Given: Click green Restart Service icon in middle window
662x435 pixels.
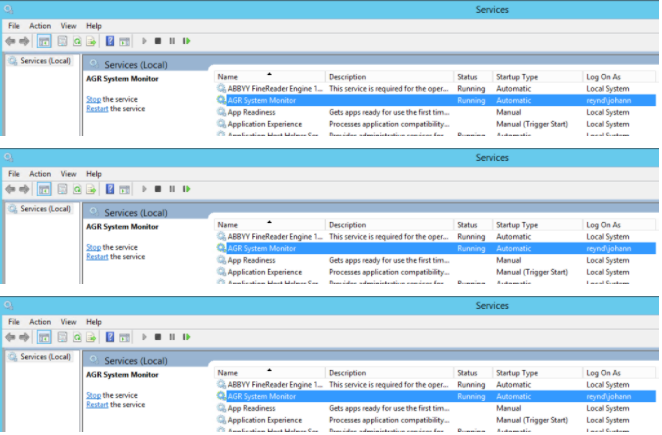Looking at the screenshot, I should coord(187,189).
